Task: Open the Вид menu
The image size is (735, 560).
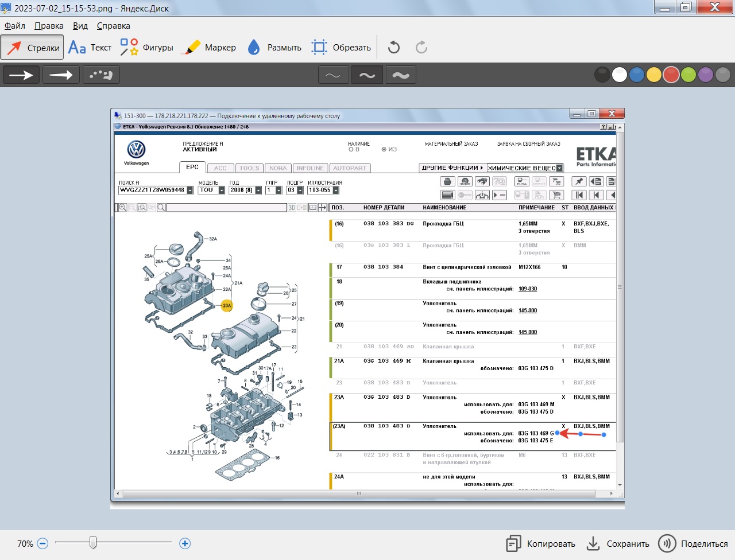Action: [80, 26]
